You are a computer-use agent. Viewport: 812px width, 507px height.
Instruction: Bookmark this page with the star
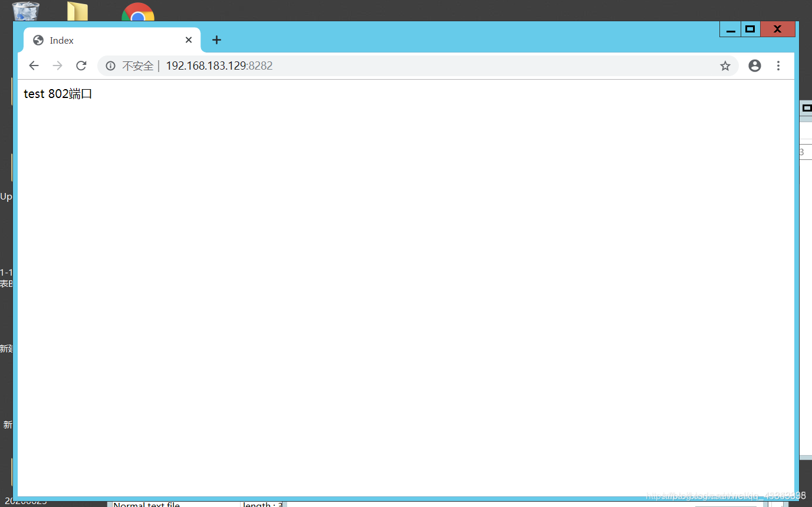point(725,66)
